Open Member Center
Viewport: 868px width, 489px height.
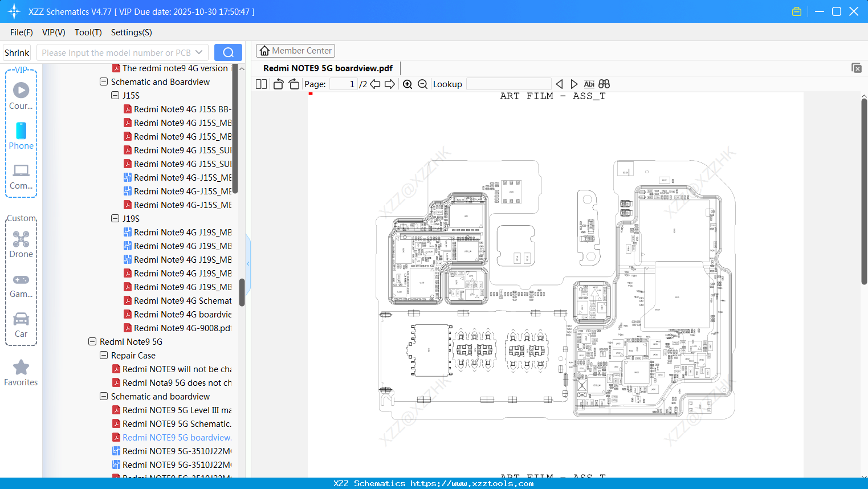pyautogui.click(x=295, y=50)
